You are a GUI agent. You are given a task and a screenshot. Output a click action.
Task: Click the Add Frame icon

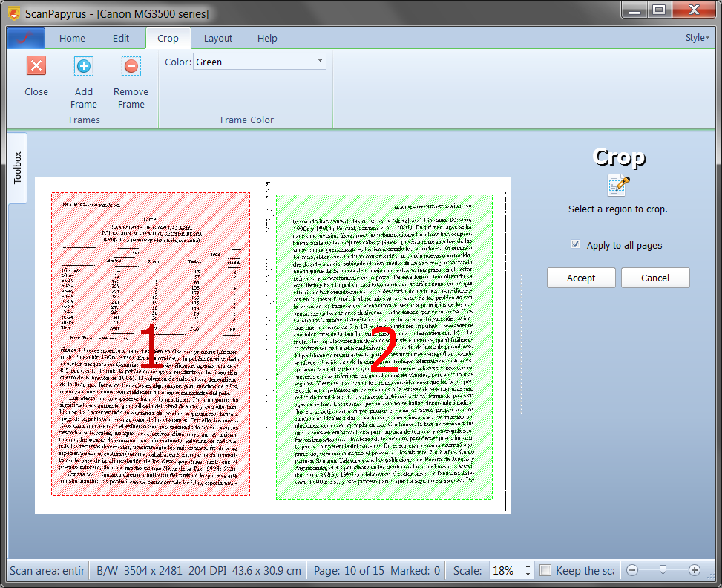(84, 66)
